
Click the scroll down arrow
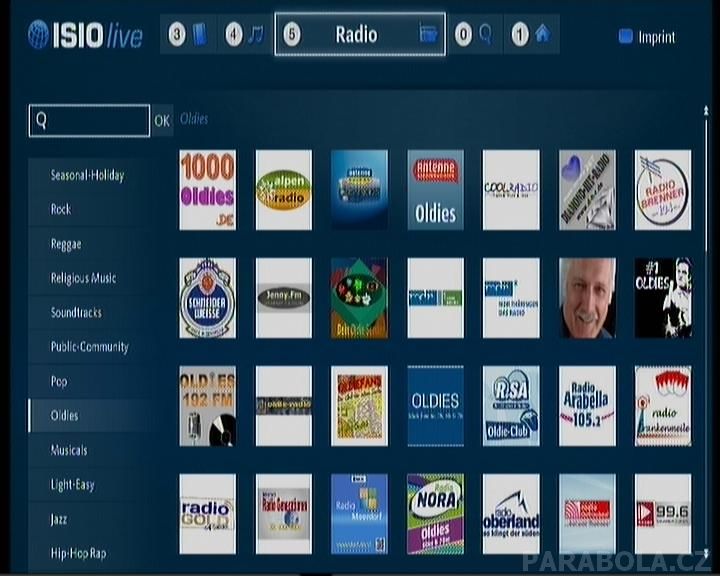[706, 553]
